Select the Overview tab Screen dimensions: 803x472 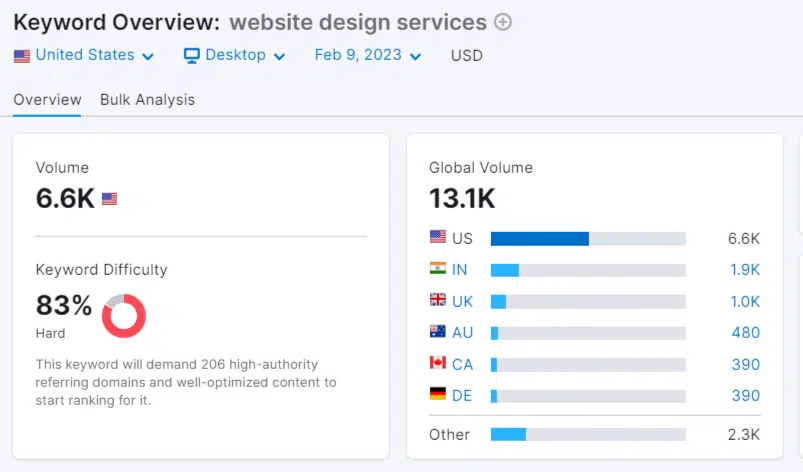(x=47, y=100)
